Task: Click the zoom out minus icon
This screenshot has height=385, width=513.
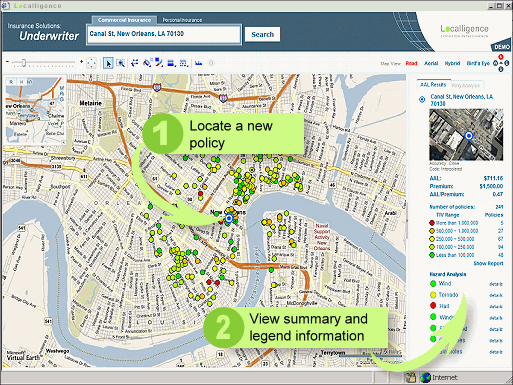Action: pyautogui.click(x=7, y=62)
